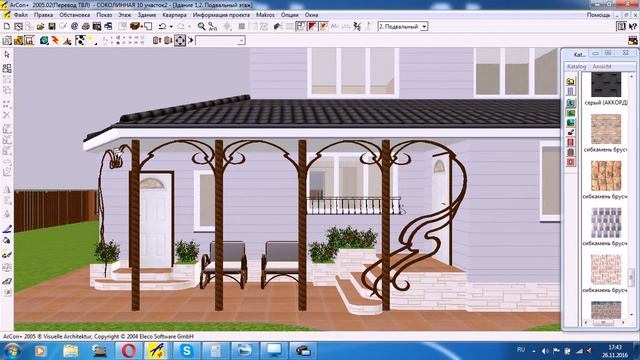
Task: Open the Информация проекта menu
Action: tap(221, 15)
